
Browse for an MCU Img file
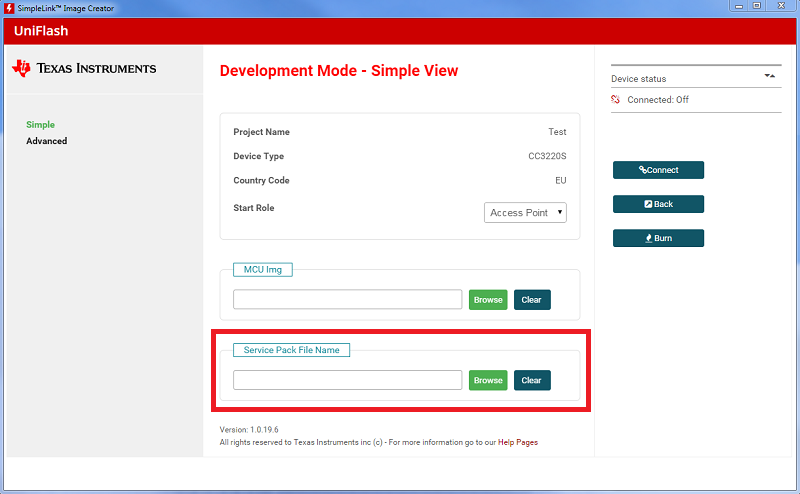(488, 299)
